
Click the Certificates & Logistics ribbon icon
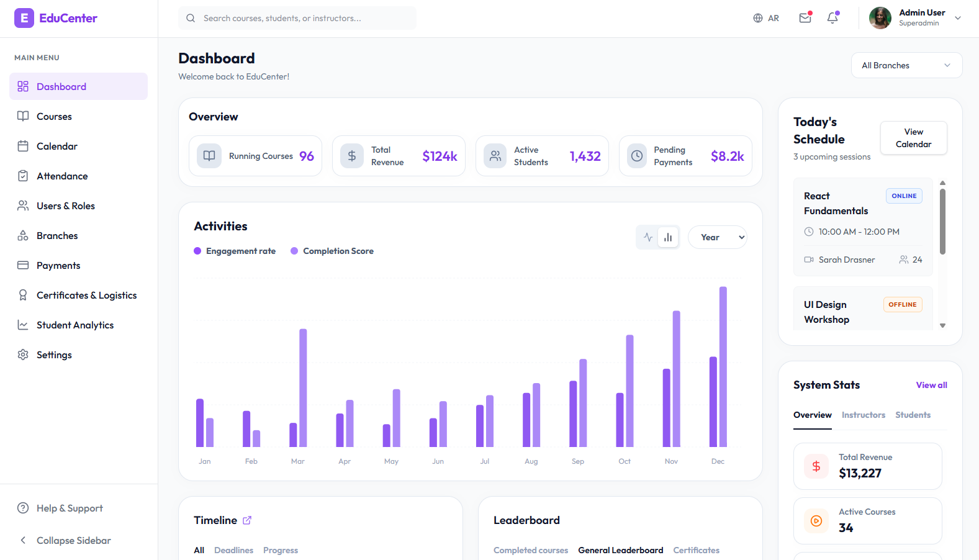coord(23,295)
